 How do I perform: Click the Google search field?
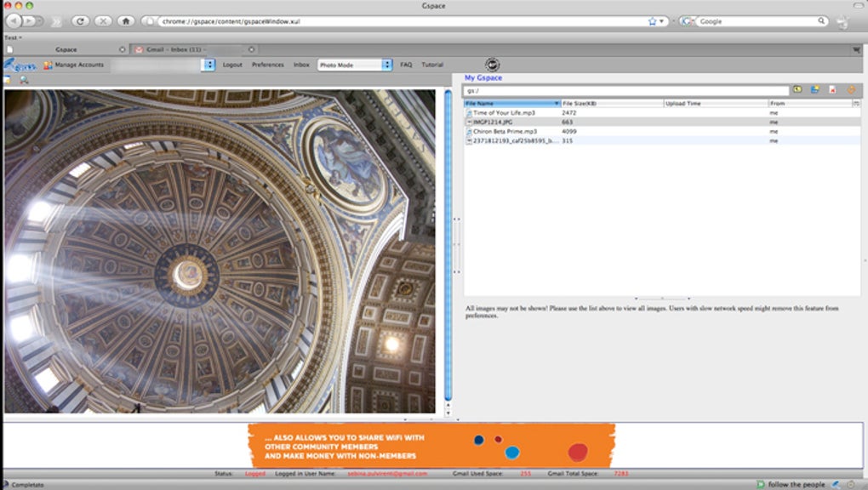coord(757,21)
